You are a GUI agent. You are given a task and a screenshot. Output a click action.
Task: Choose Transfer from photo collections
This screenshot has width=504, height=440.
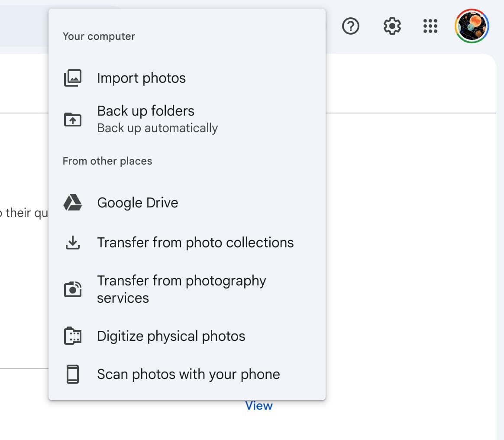[x=196, y=242]
